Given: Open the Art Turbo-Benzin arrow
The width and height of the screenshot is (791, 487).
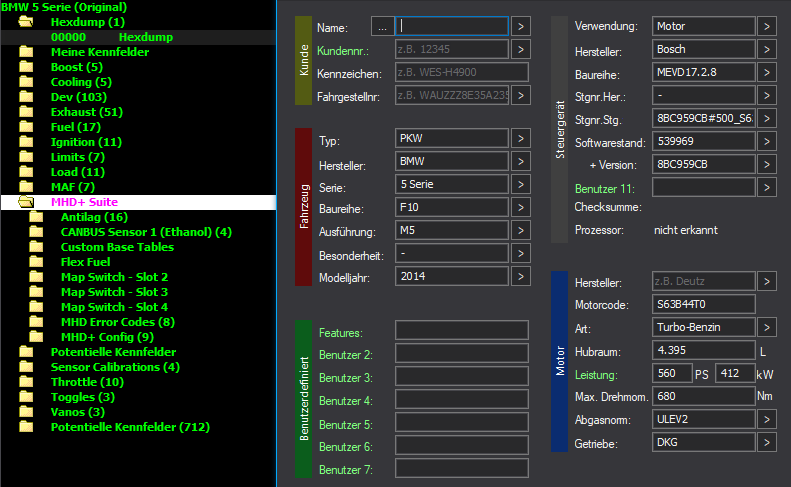Looking at the screenshot, I should pos(767,327).
